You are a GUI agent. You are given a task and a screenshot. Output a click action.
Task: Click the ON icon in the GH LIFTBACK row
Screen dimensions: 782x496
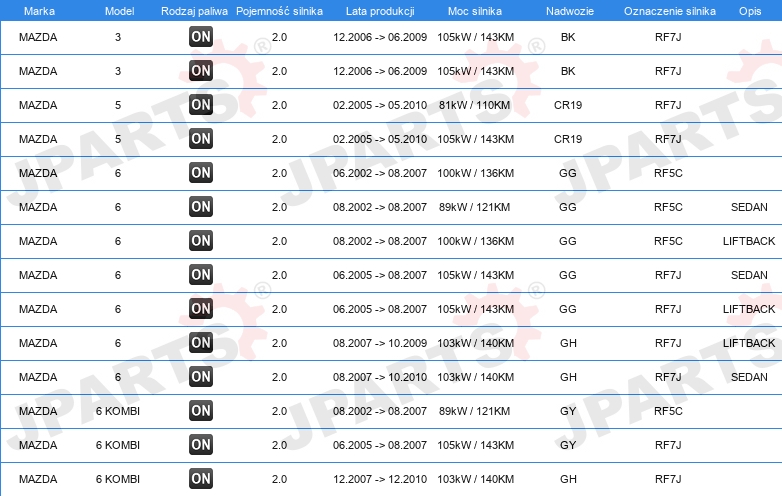(201, 342)
